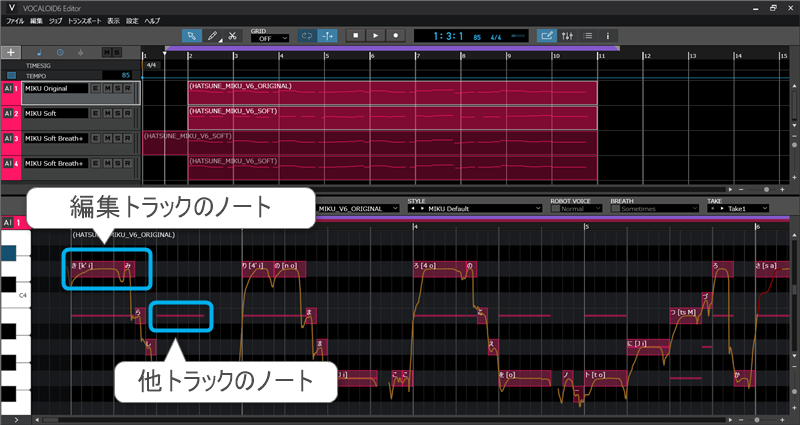Screen dimensions: 800x425
Task: Open effects E on MIKU Original track
Action: pos(96,88)
